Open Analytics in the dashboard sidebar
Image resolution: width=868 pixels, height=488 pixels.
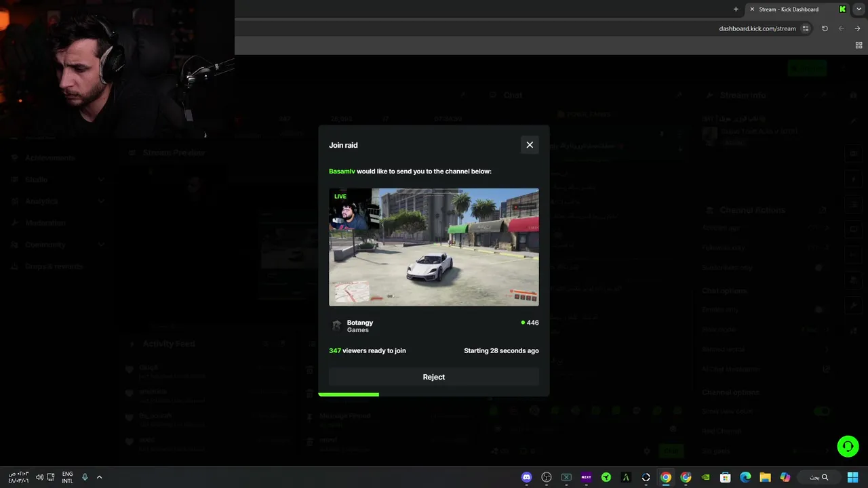(41, 201)
